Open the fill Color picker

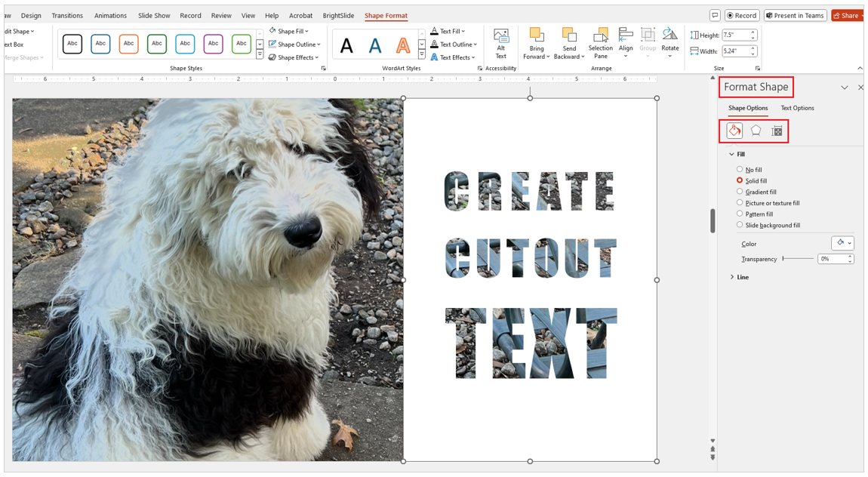[842, 243]
